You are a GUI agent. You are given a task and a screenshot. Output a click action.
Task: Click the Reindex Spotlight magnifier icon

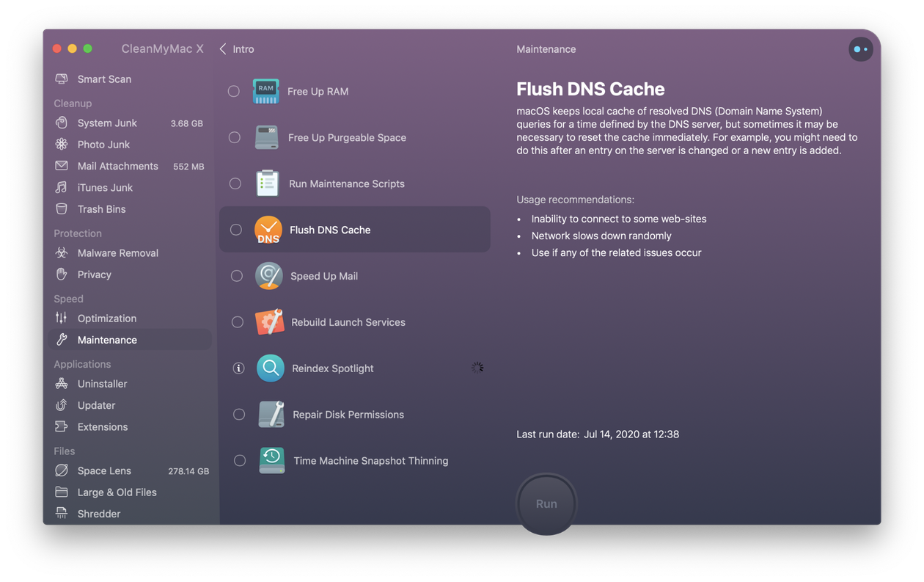tap(270, 368)
